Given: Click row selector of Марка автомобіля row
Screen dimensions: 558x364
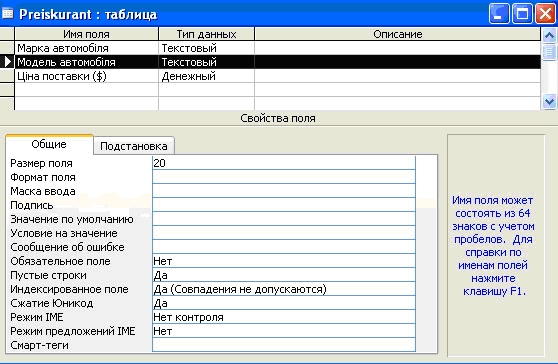Looking at the screenshot, I should pyautogui.click(x=7, y=48).
